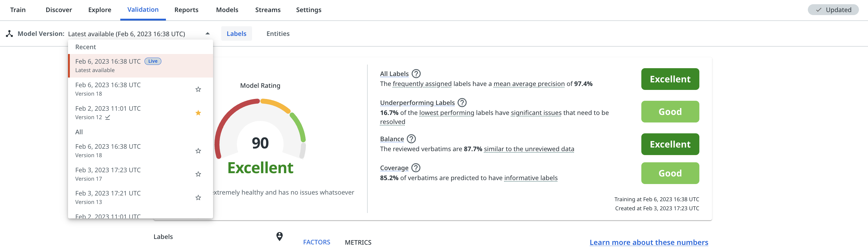Unstar the pinned Version 12

[x=198, y=113]
